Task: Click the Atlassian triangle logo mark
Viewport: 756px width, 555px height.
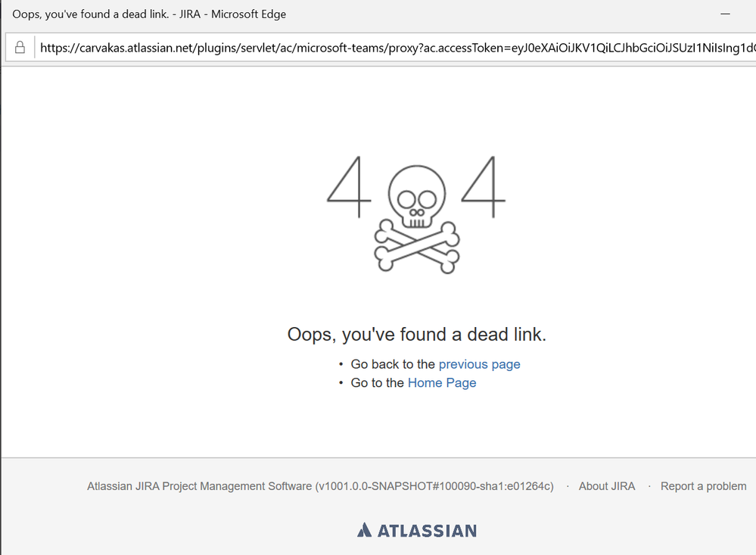Action: point(365,530)
